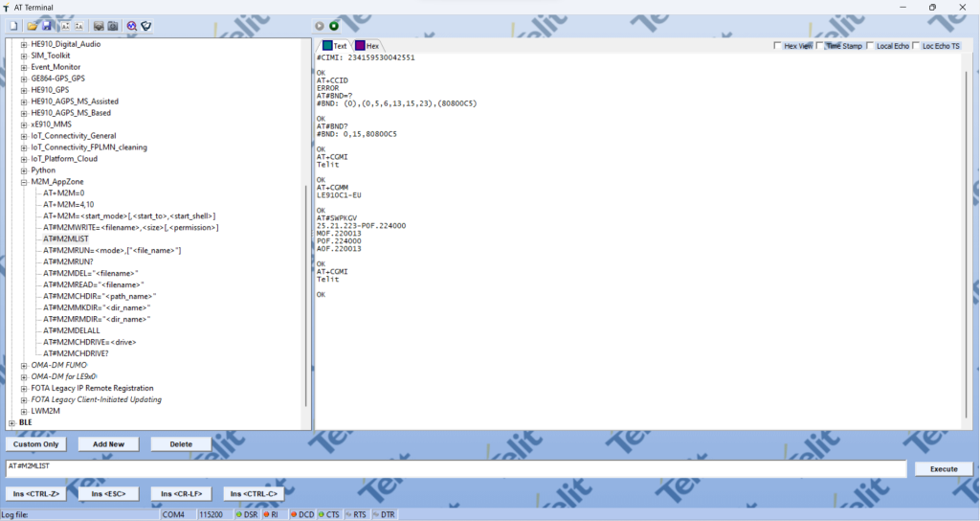Click the Ins <CR-LF> button

181,493
